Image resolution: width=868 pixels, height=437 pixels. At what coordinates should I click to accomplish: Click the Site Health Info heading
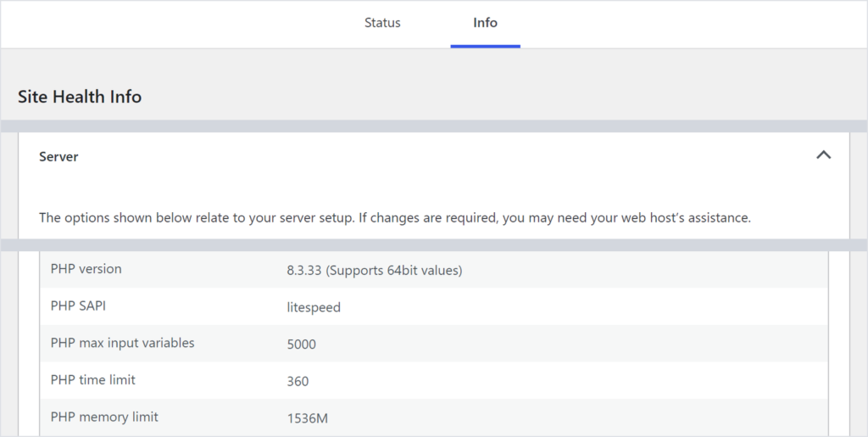point(80,97)
